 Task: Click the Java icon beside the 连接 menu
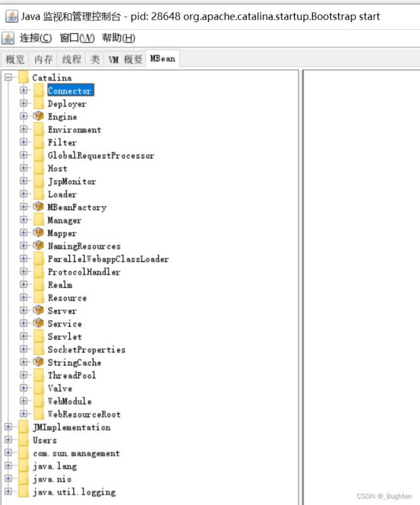pyautogui.click(x=8, y=38)
